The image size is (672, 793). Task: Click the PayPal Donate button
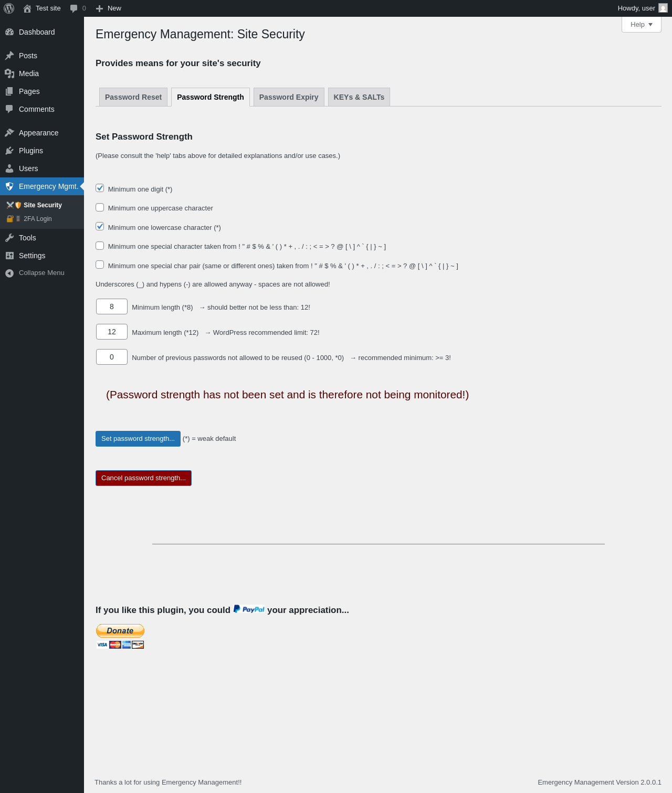pyautogui.click(x=120, y=631)
